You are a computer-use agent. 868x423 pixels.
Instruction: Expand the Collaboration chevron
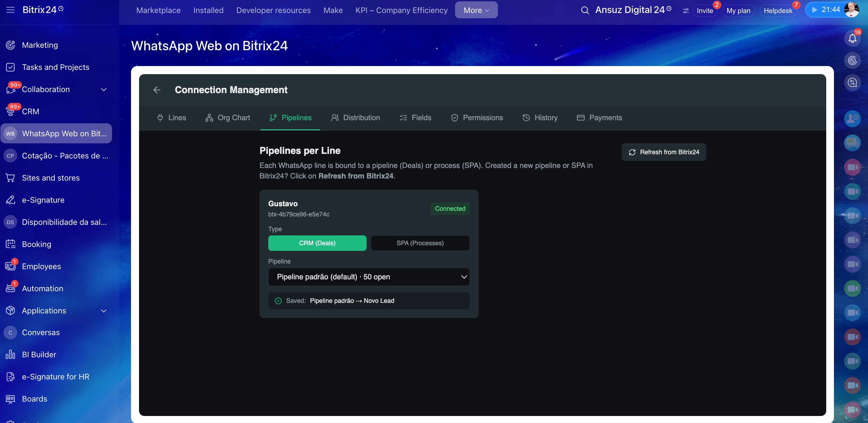coord(104,90)
